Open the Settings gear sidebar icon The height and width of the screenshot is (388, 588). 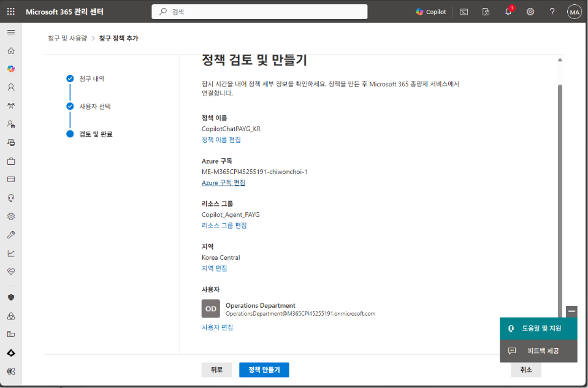coord(11,216)
